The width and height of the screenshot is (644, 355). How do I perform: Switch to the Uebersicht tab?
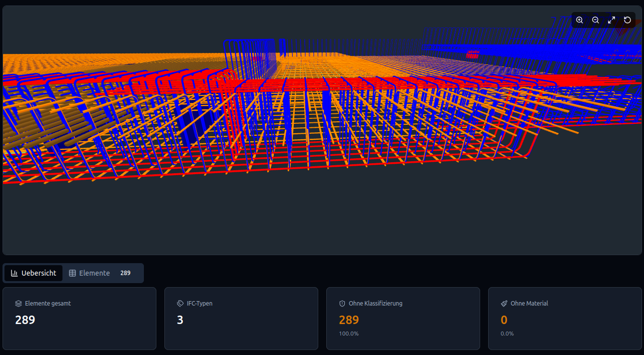tap(33, 273)
